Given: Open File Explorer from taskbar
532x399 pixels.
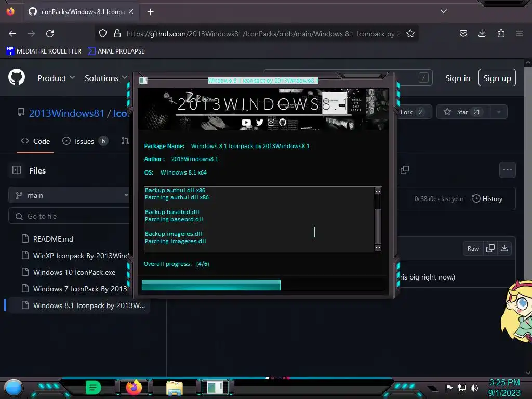Looking at the screenshot, I should click(x=175, y=388).
